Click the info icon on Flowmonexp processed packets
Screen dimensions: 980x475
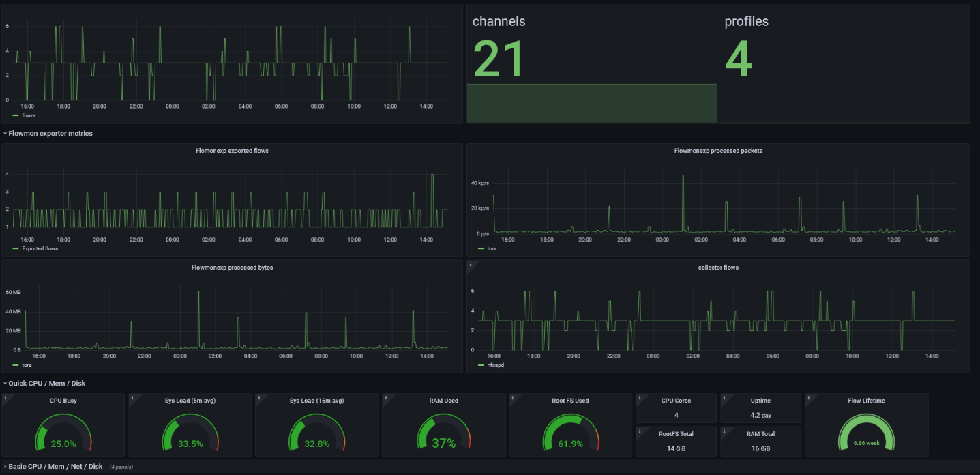[x=472, y=146]
